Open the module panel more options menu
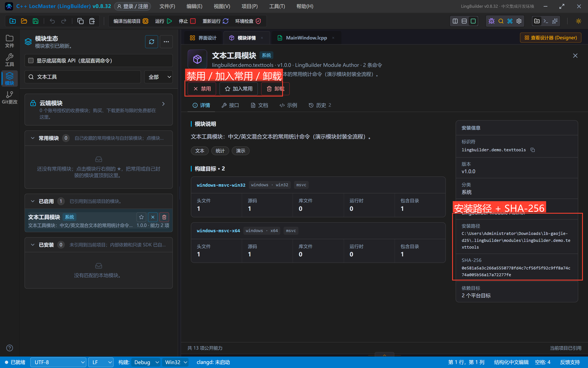This screenshot has height=368, width=588. 166,42
